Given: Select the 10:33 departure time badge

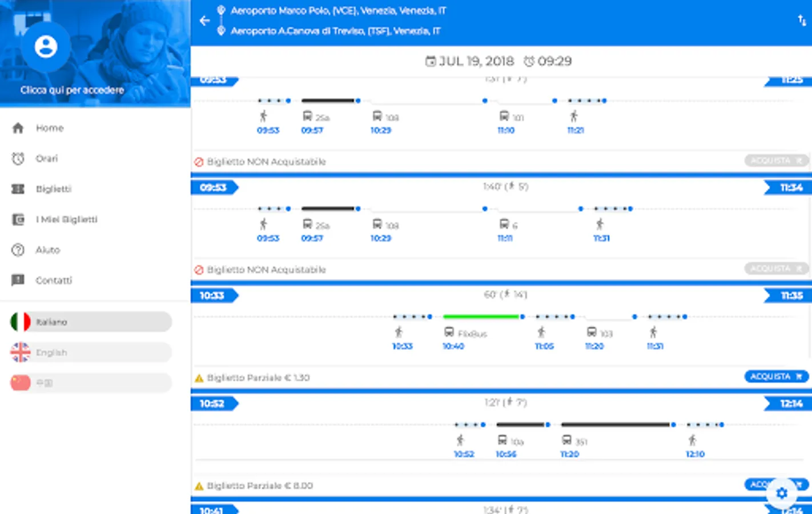Looking at the screenshot, I should pyautogui.click(x=214, y=296).
